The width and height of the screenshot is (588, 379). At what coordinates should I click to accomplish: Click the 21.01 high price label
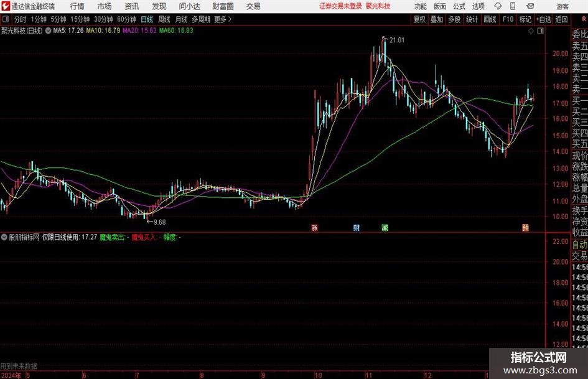point(397,40)
